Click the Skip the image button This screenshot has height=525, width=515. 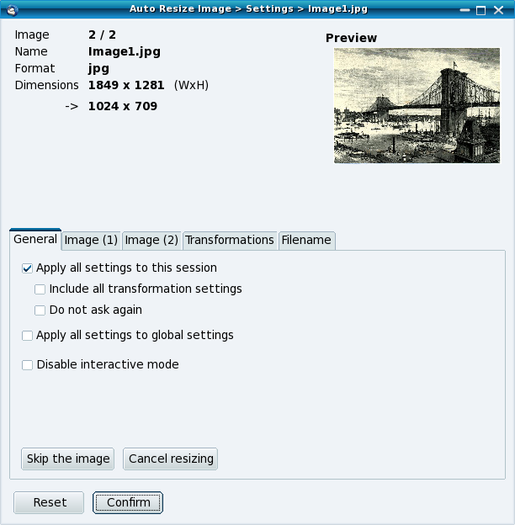point(68,459)
